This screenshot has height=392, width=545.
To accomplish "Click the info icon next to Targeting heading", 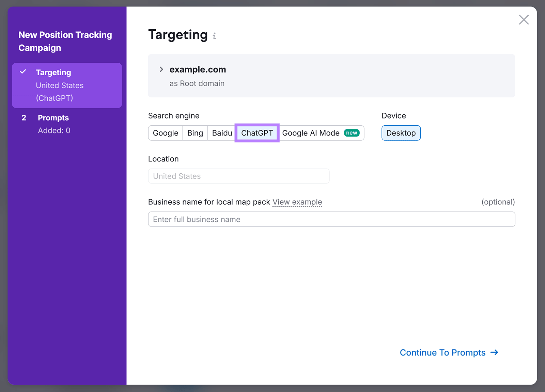I will tap(214, 35).
